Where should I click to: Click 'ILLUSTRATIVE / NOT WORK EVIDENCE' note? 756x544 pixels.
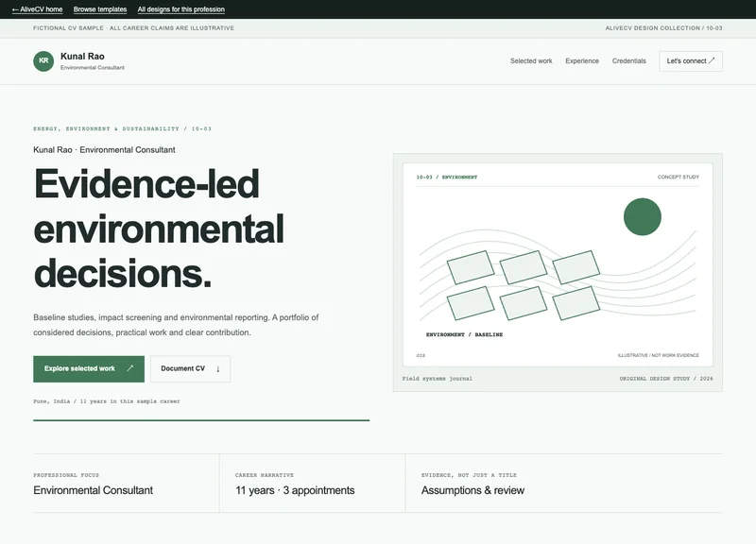coord(658,356)
